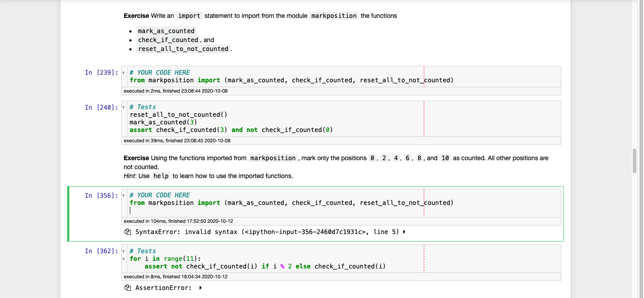Click the collapse arrow on cell In [356]
This screenshot has height=298, width=644.
pyautogui.click(x=124, y=195)
